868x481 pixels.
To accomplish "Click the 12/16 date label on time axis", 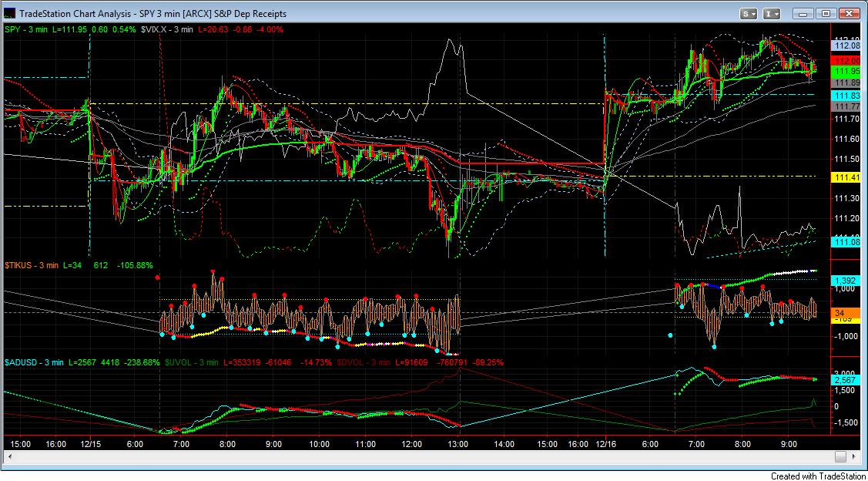I will 605,443.
